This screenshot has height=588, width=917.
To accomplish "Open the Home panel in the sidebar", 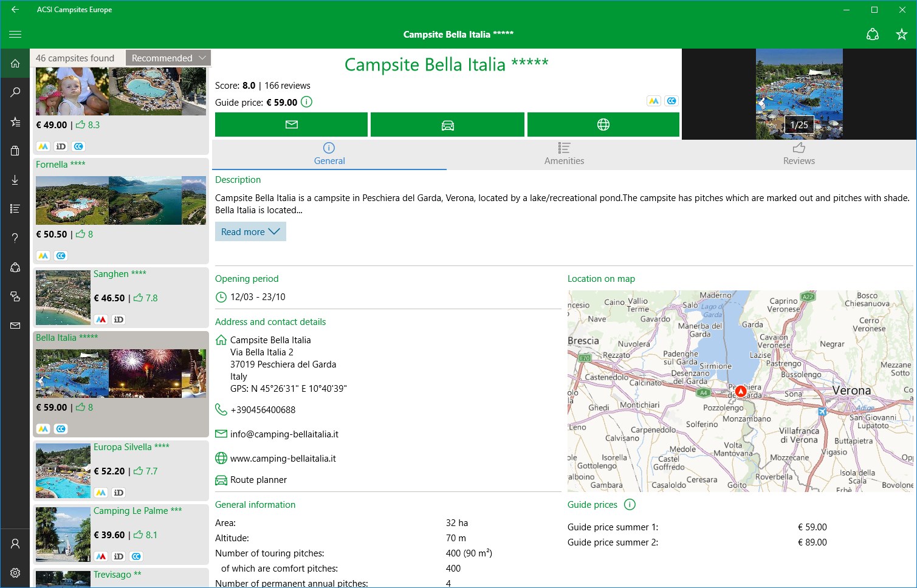I will tap(15, 63).
